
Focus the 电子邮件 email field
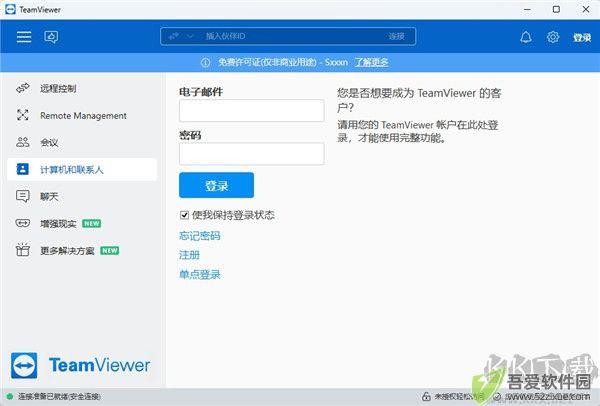pyautogui.click(x=252, y=111)
